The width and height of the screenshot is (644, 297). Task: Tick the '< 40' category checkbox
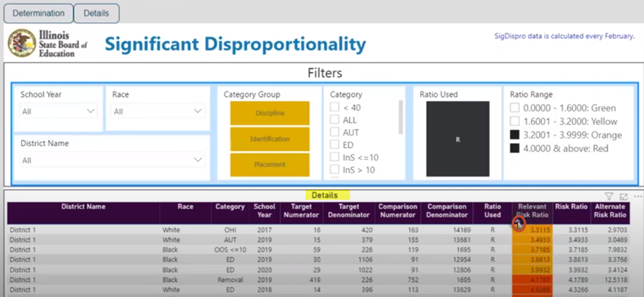(x=335, y=108)
